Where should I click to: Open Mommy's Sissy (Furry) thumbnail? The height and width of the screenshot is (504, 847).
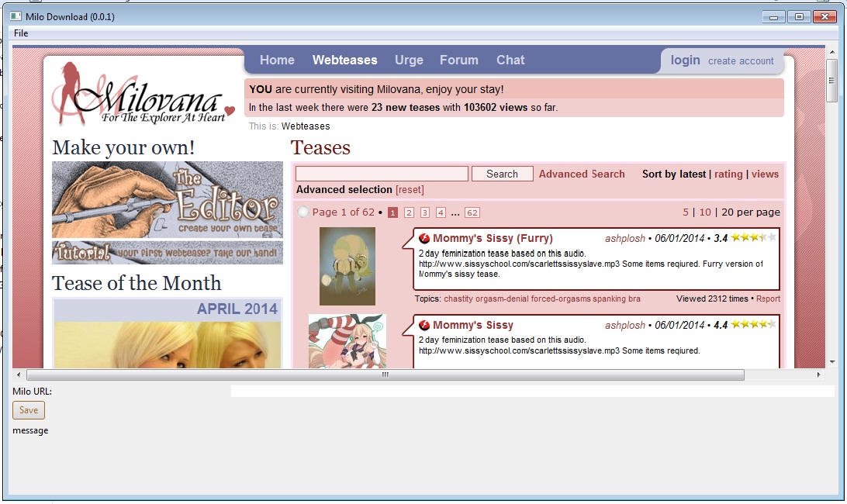click(x=347, y=266)
